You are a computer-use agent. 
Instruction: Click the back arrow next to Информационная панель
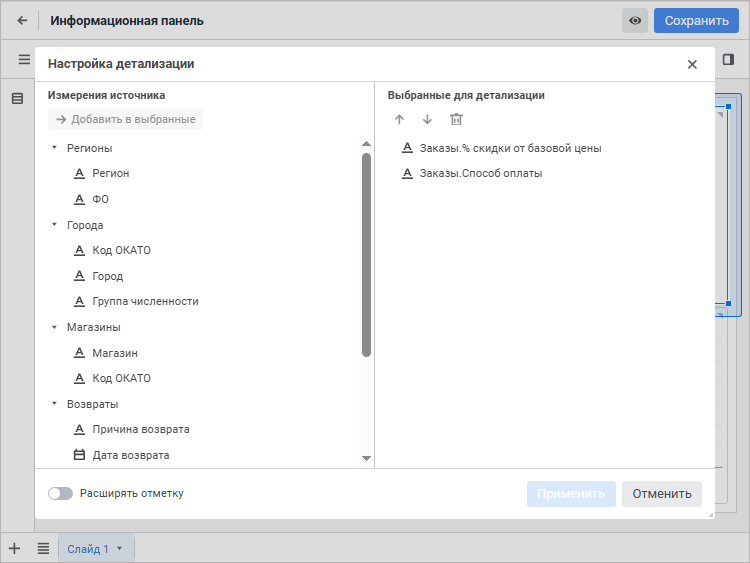(22, 20)
